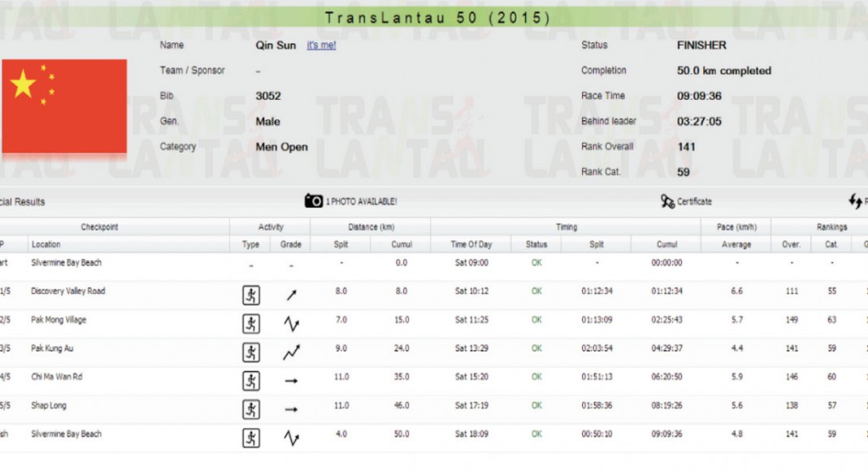The image size is (868, 471).
Task: Open the Certificate link
Action: pos(694,201)
